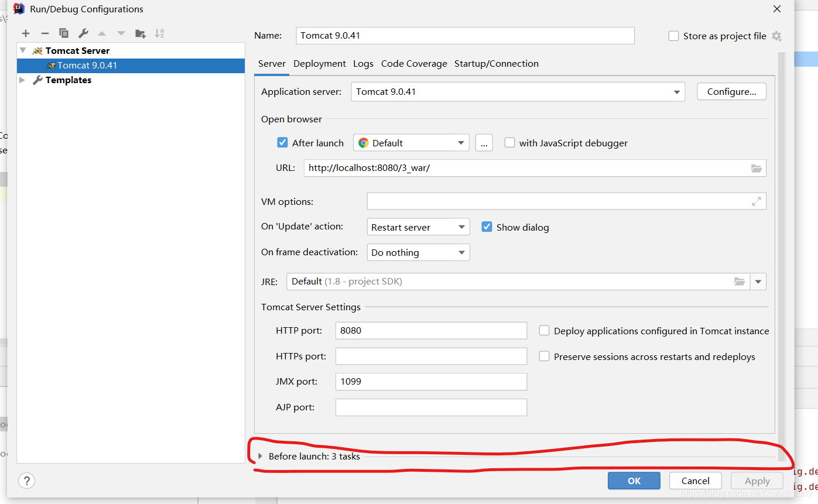This screenshot has width=818, height=504.
Task: Enable with JavaScript debugger checkbox
Action: 509,143
